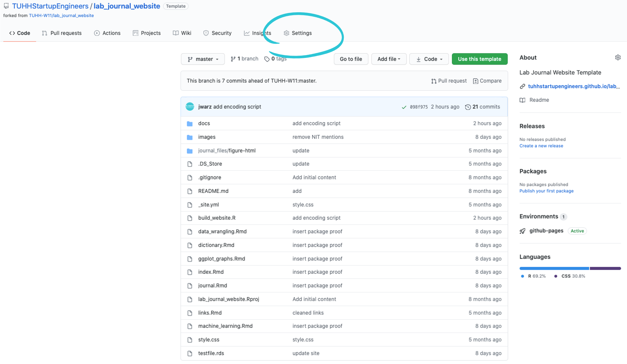Viewport: 627px width, 364px height.
Task: Click Create a new release link
Action: 541,146
